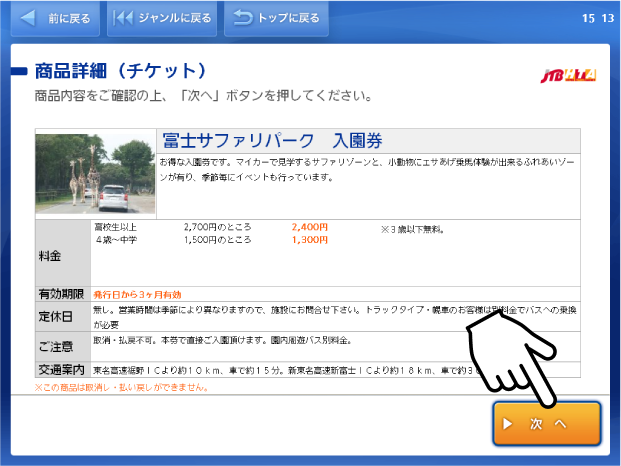This screenshot has width=621, height=466.
Task: Click the JTB HTA logo
Action: 568,75
